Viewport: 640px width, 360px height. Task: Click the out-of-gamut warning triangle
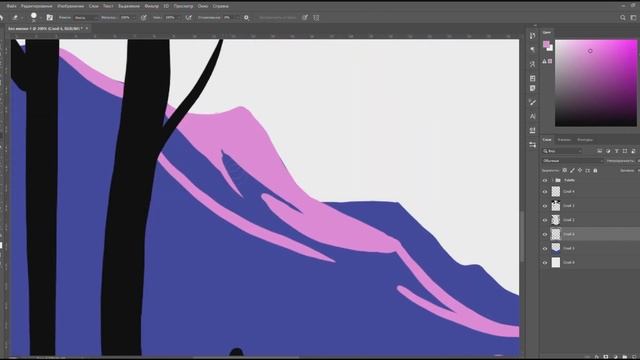544,61
